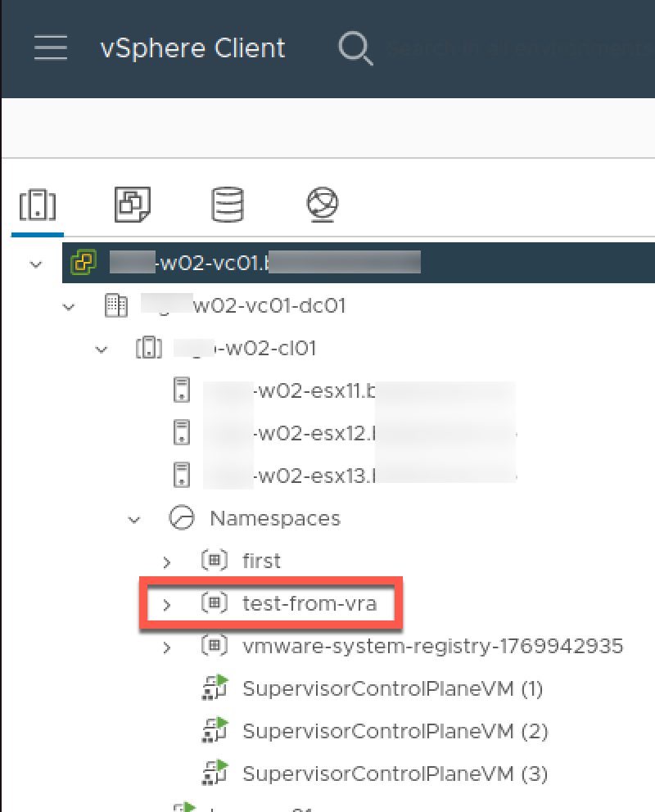The width and height of the screenshot is (655, 812).
Task: Select SupervisorControlPlaneVM (2)
Action: pyautogui.click(x=395, y=731)
